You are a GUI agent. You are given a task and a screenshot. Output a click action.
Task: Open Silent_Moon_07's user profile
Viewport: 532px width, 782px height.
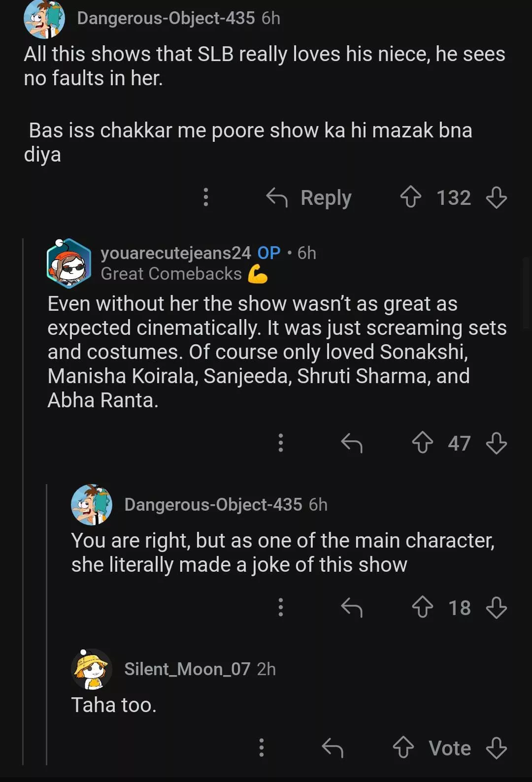click(x=187, y=669)
